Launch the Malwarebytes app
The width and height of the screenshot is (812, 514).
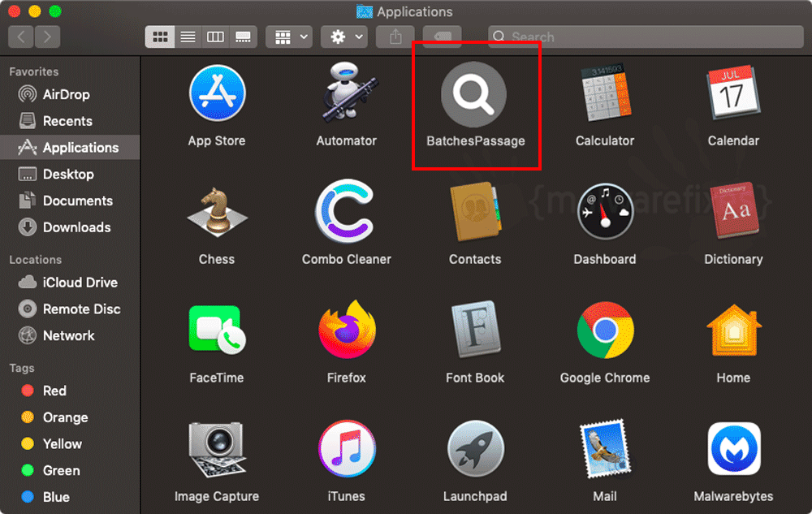734,449
